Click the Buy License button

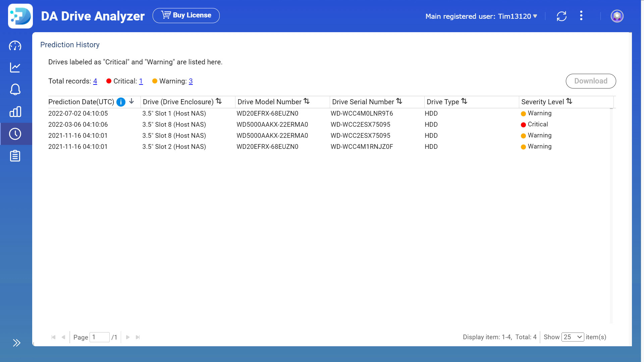coord(186,15)
